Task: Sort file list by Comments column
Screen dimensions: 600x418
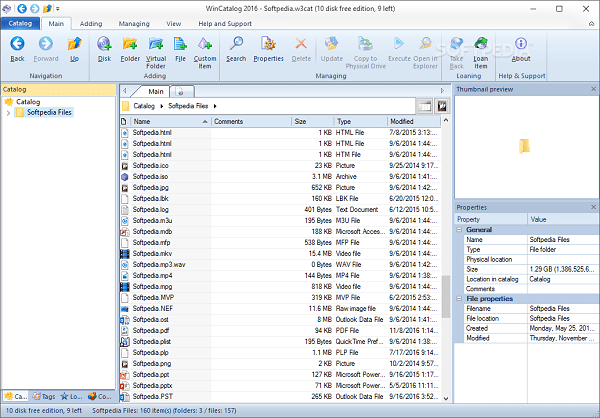Action: pos(251,121)
